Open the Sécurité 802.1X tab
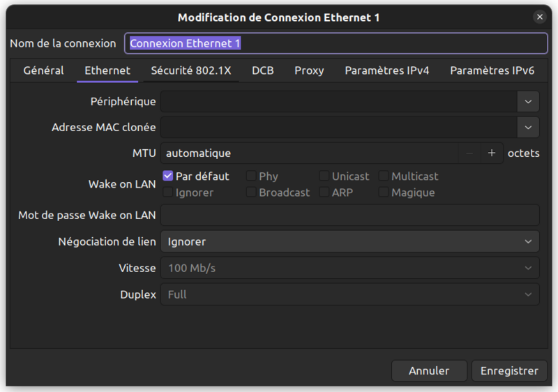The height and width of the screenshot is (392, 558). (x=190, y=70)
